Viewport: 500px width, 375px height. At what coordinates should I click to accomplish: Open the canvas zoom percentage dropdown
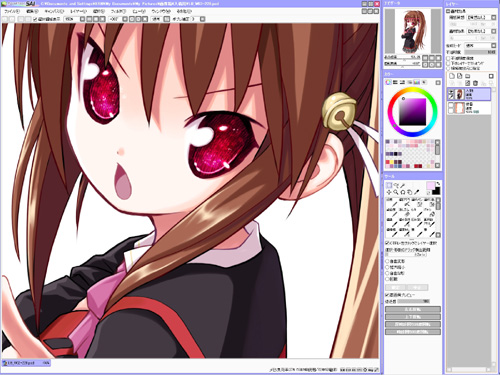(x=82, y=19)
